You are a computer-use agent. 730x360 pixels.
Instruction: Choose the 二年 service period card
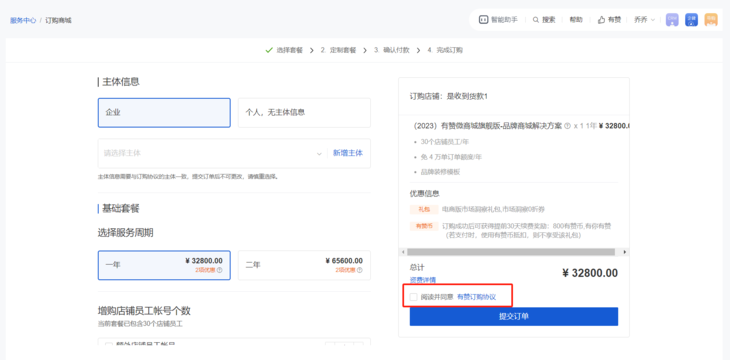[x=304, y=265]
